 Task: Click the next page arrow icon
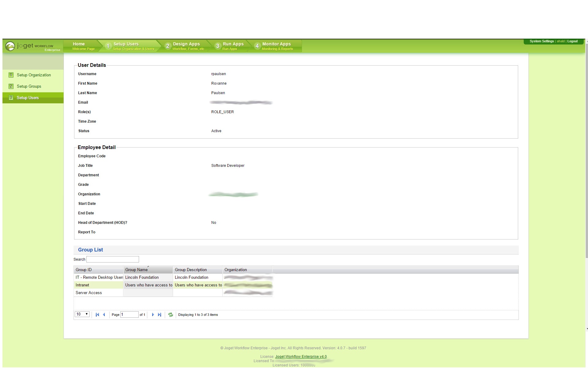pyautogui.click(x=153, y=315)
